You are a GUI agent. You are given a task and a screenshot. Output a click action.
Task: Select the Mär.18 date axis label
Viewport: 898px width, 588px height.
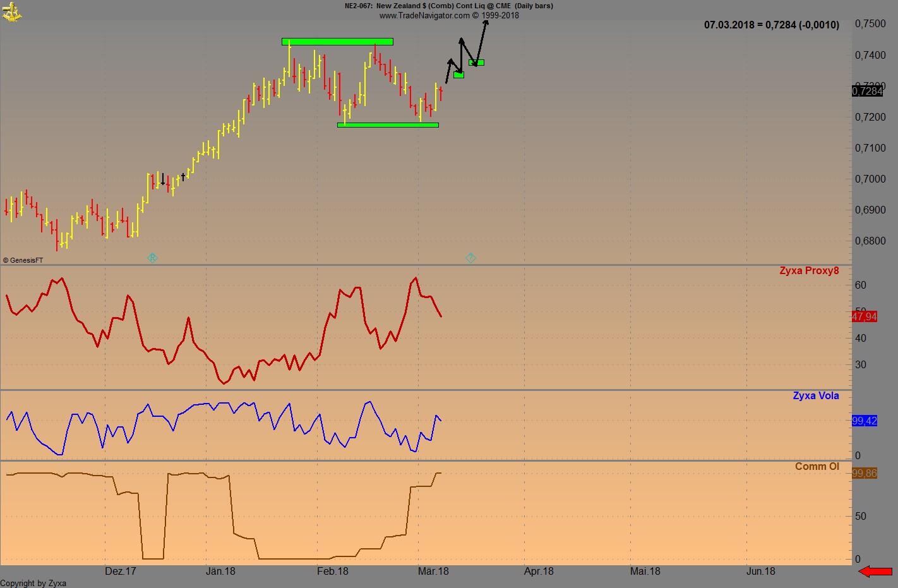tap(434, 571)
